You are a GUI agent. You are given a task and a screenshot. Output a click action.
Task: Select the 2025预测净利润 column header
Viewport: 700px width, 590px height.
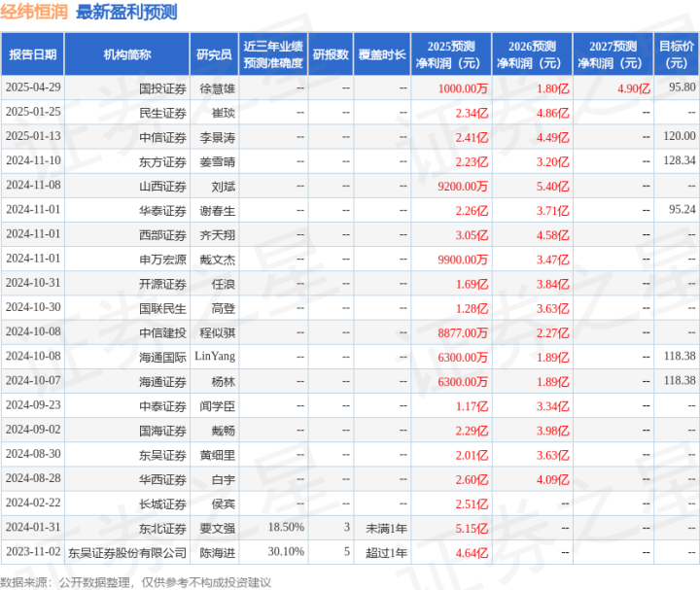click(x=451, y=54)
